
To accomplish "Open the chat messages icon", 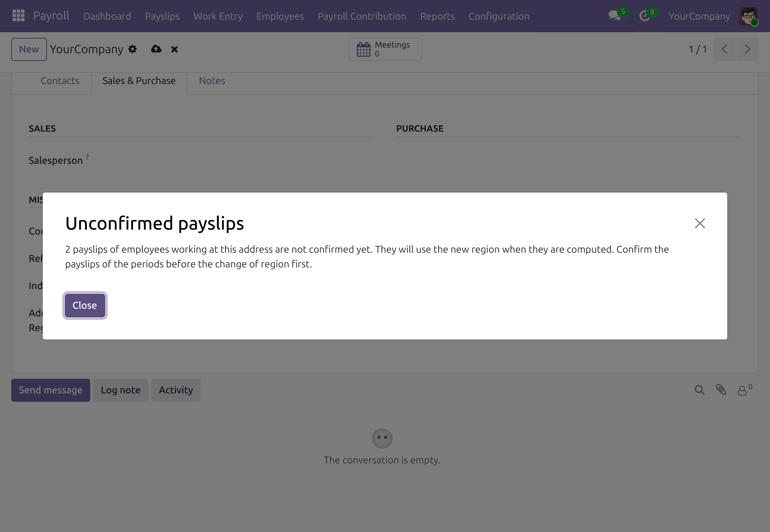I will pos(614,16).
